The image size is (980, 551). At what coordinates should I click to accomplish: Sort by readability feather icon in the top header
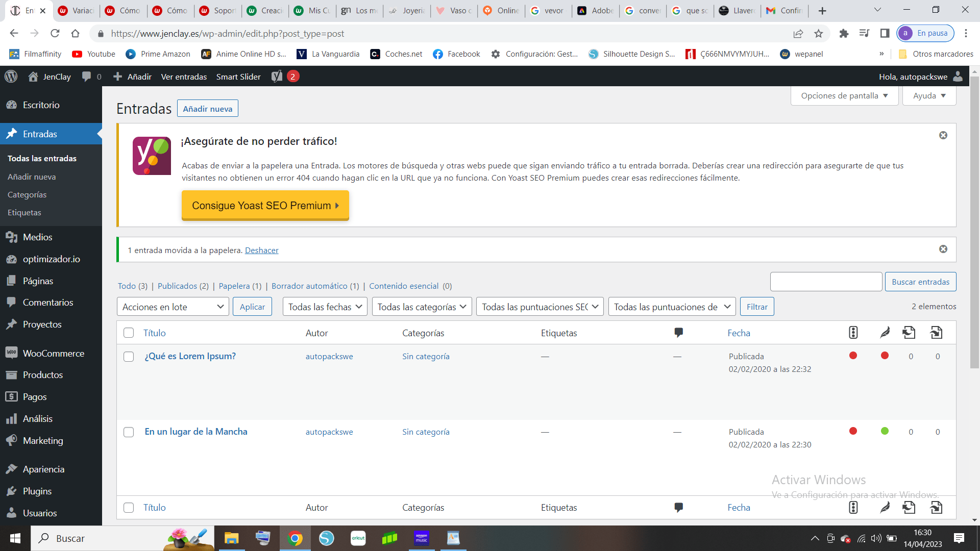(885, 333)
